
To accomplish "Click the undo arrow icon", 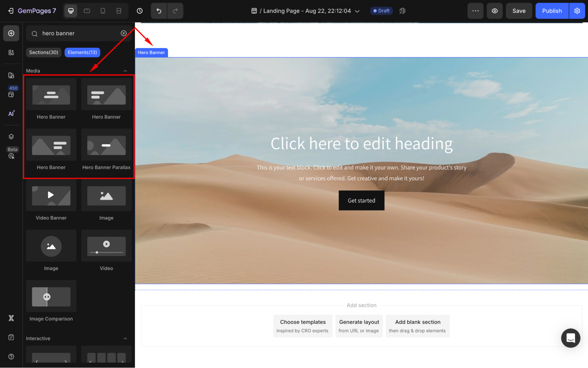I will point(159,11).
